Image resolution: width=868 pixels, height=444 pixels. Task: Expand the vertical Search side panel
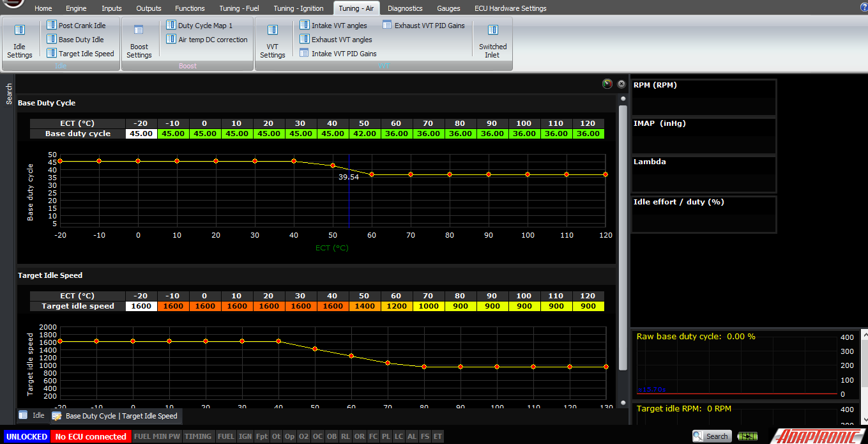pyautogui.click(x=9, y=94)
